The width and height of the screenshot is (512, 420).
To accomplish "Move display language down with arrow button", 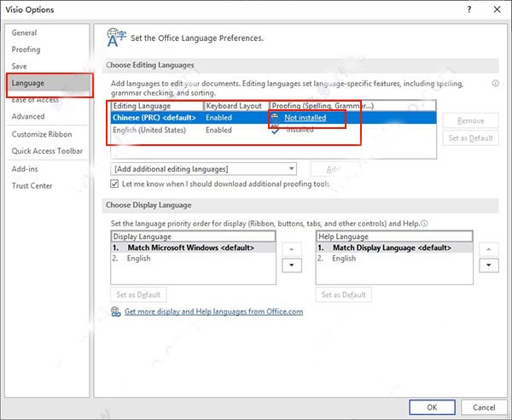I will 292,265.
